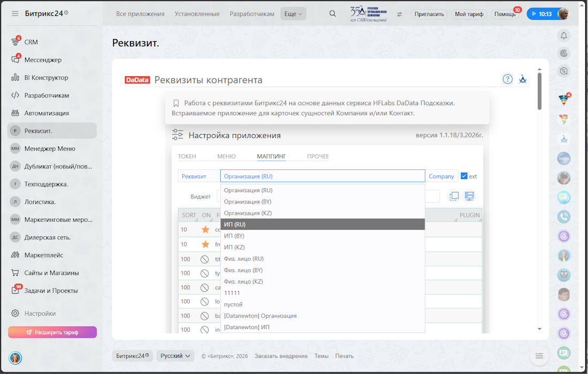This screenshot has height=374, width=588.
Task: Select Организация (BY) from the dropdown list
Action: click(322, 201)
